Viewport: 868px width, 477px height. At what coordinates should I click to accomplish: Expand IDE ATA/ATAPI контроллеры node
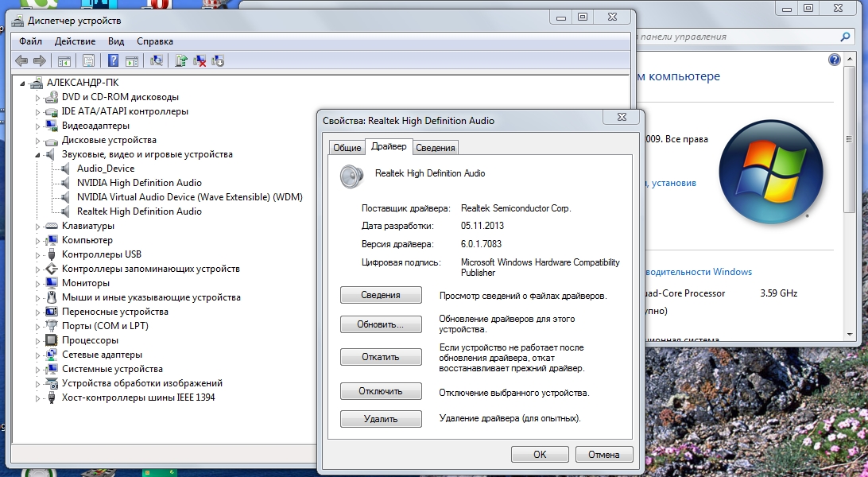click(37, 112)
